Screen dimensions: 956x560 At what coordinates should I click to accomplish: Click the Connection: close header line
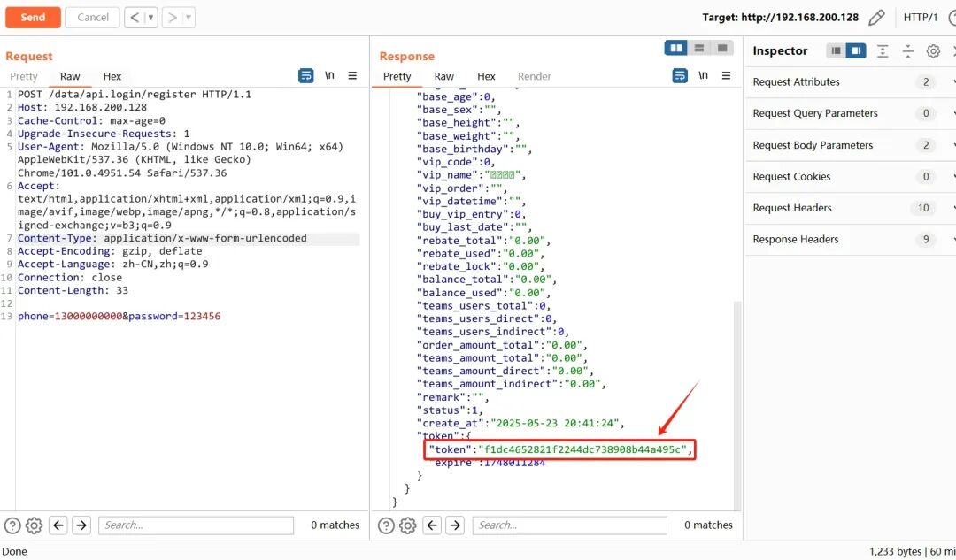point(70,278)
